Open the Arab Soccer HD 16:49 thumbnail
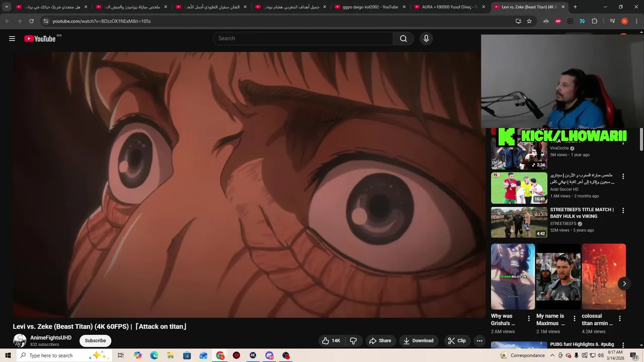644x362 pixels. (x=519, y=188)
